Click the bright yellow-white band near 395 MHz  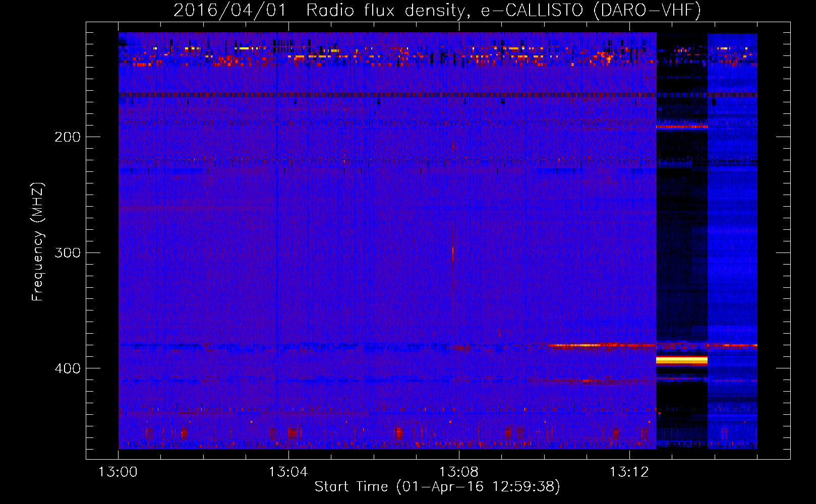coord(682,360)
